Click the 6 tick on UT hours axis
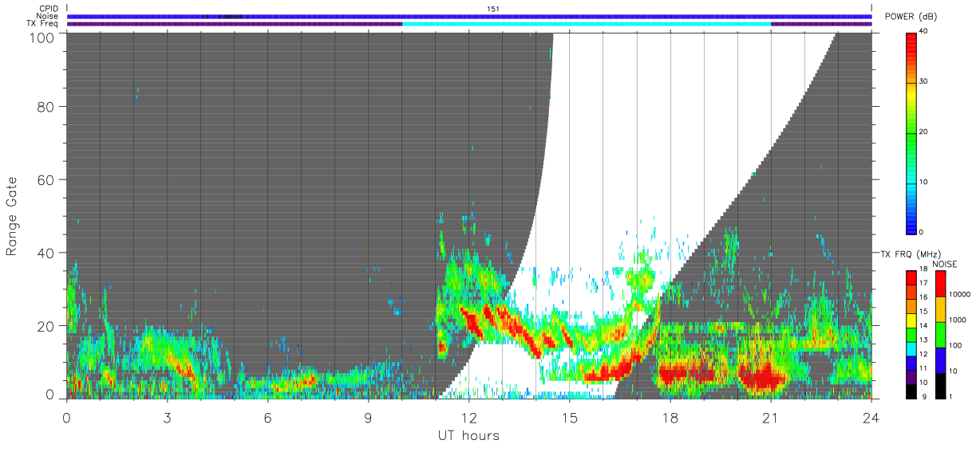The height and width of the screenshot is (452, 980). click(x=267, y=417)
